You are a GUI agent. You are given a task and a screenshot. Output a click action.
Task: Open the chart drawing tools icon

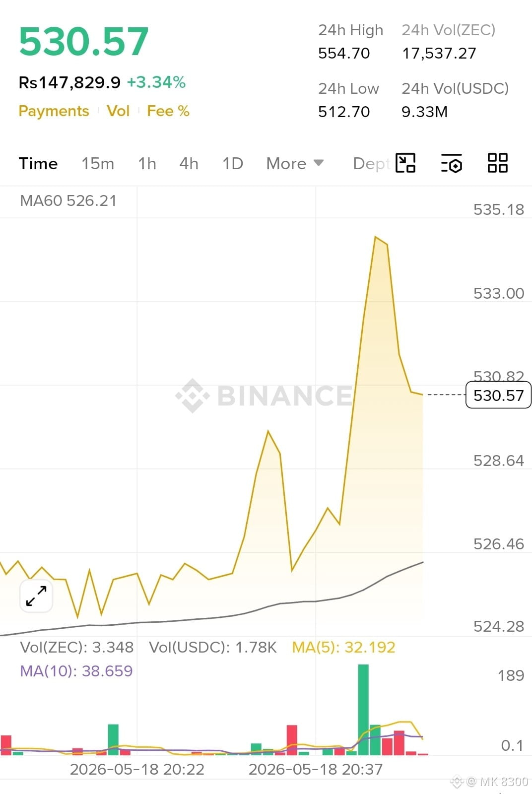405,163
